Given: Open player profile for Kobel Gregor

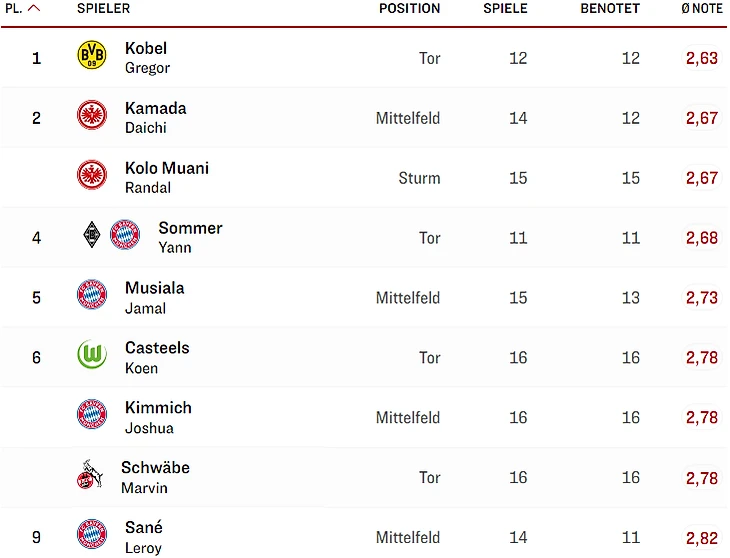Looking at the screenshot, I should [146, 57].
